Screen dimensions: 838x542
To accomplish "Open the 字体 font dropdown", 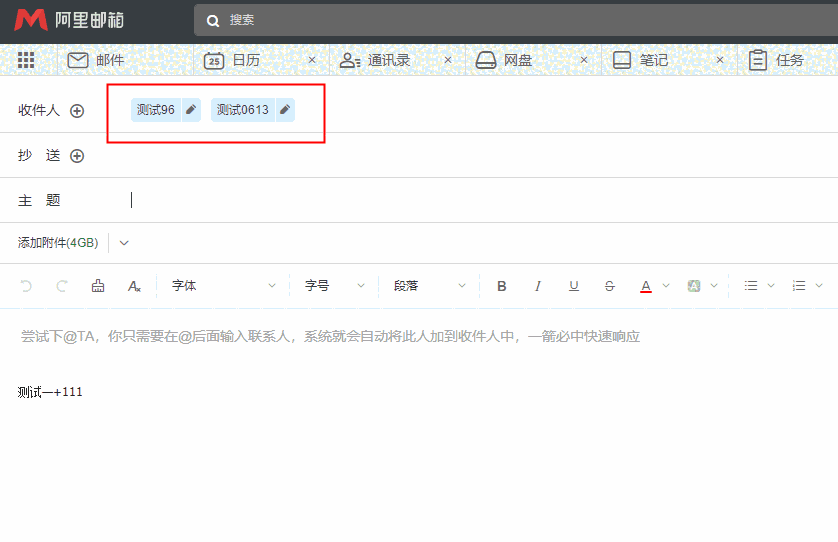I will tap(223, 286).
